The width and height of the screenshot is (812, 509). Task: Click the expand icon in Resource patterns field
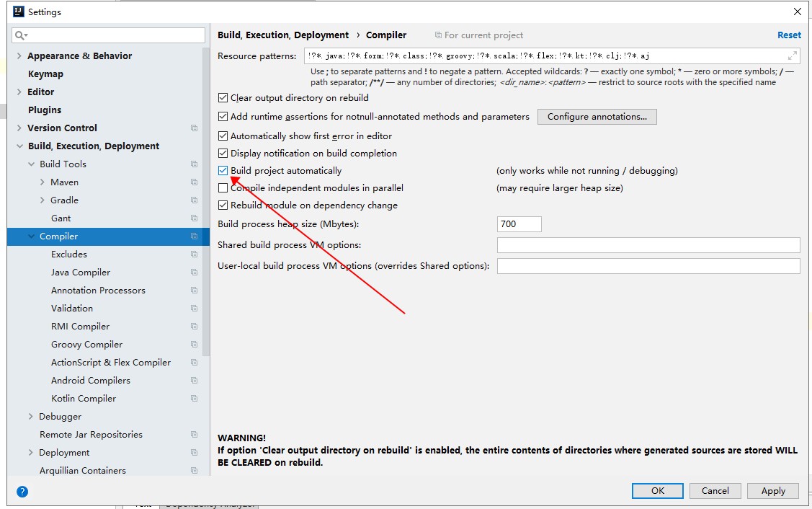pos(792,56)
